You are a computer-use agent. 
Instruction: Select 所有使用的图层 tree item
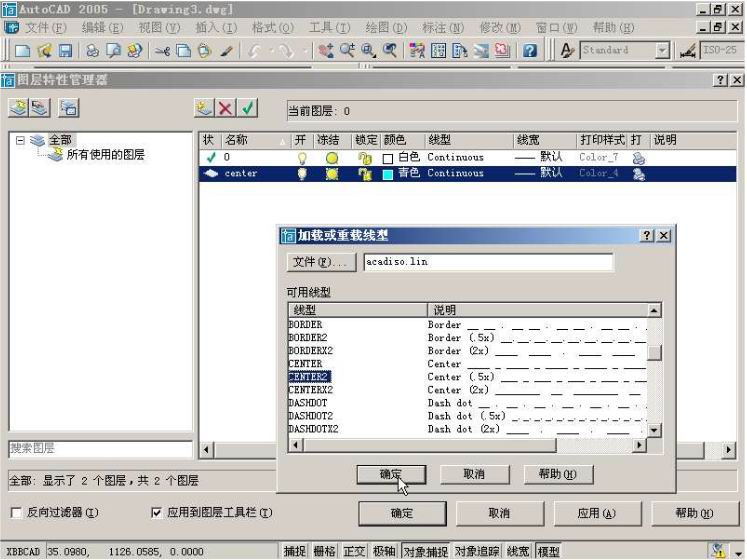coord(105,154)
